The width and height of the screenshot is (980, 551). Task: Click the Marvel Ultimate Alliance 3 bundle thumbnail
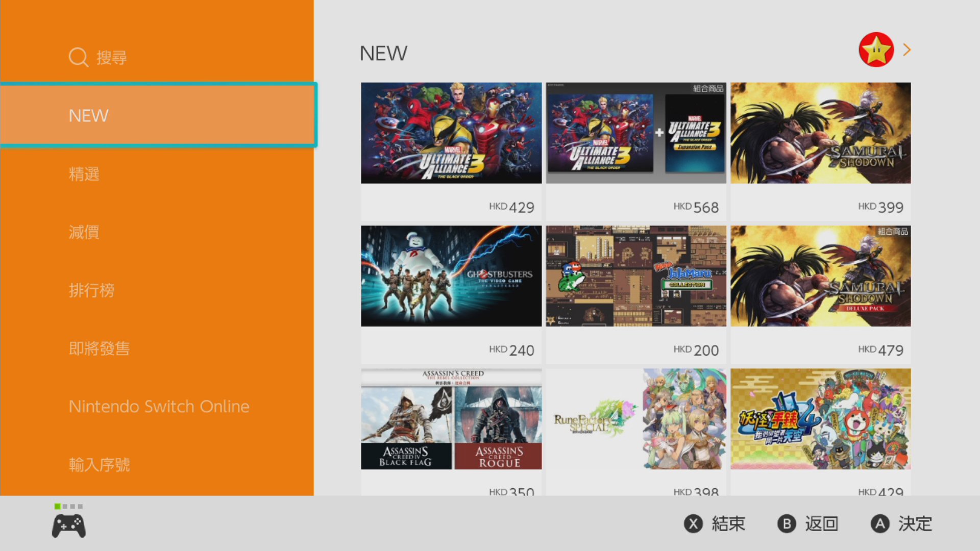coord(635,133)
